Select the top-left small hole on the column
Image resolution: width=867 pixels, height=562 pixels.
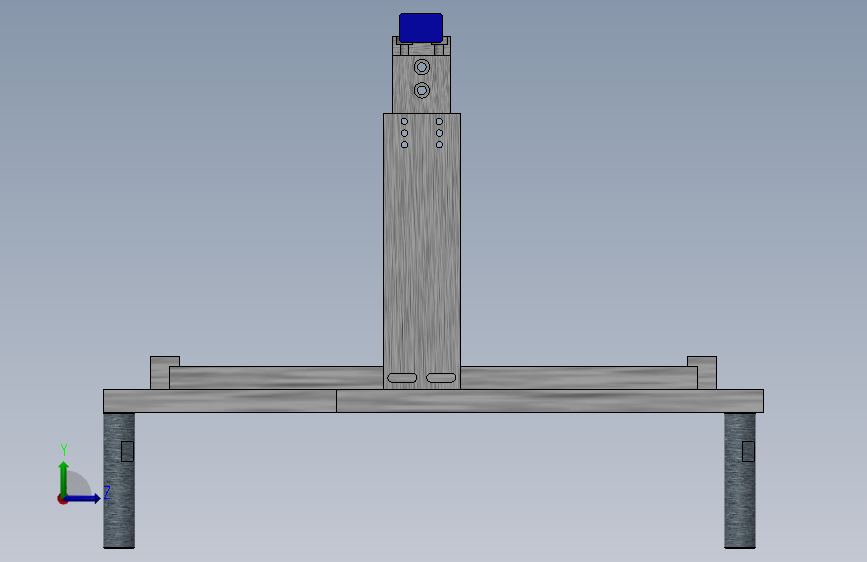[x=404, y=122]
